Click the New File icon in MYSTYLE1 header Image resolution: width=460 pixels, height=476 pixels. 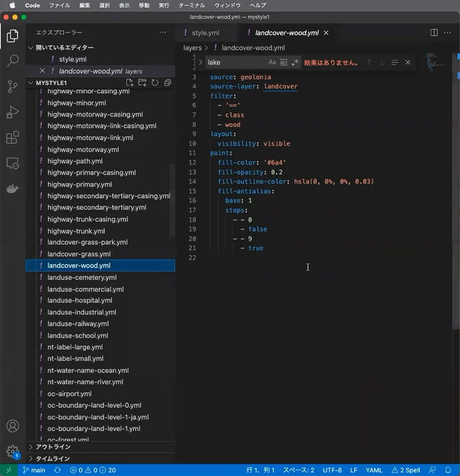(129, 83)
